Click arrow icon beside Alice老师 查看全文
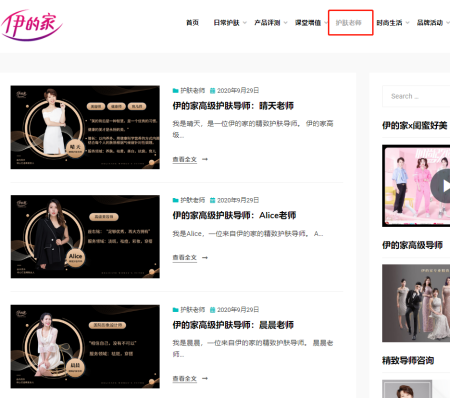 (205, 257)
